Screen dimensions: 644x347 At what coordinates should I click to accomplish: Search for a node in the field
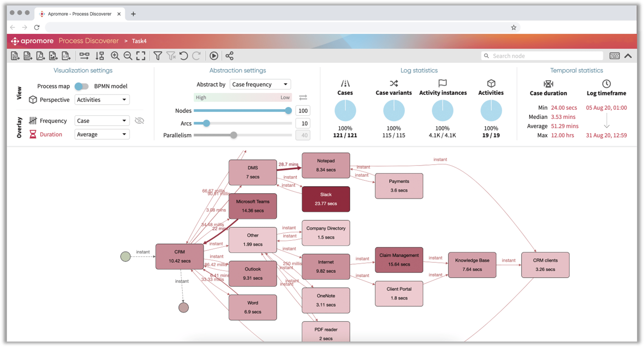542,56
